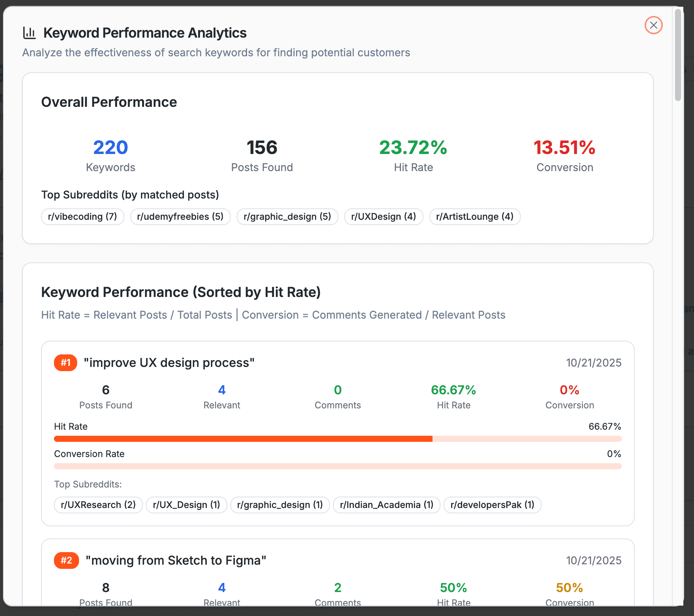Open the r/UX_Design subreddit tag
This screenshot has width=694, height=616.
tap(186, 505)
